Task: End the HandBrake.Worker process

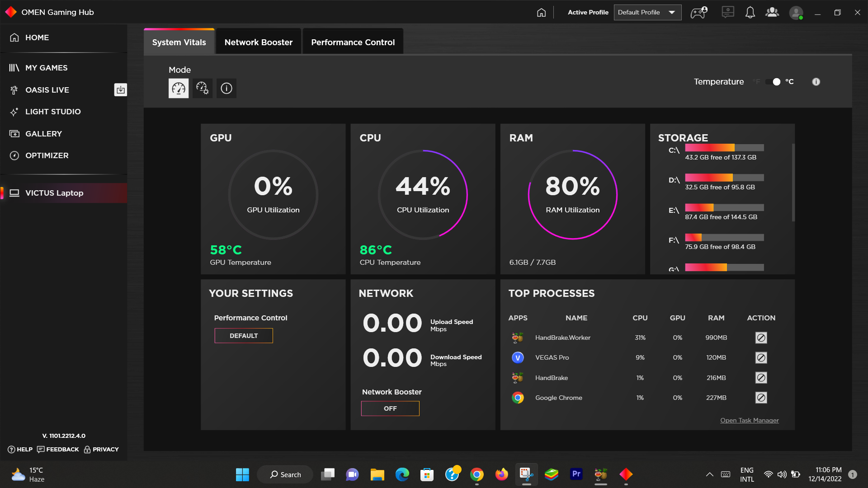Action: pyautogui.click(x=761, y=338)
